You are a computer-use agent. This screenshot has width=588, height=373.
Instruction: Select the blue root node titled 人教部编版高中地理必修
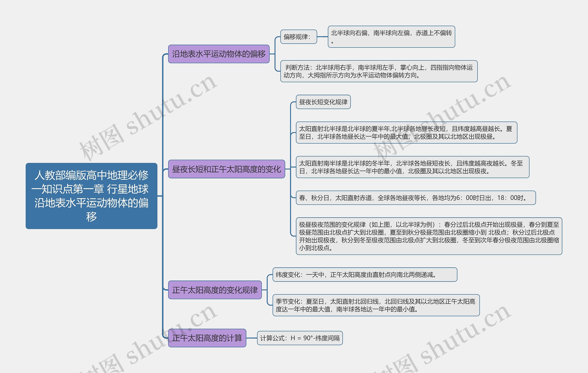[91, 196]
